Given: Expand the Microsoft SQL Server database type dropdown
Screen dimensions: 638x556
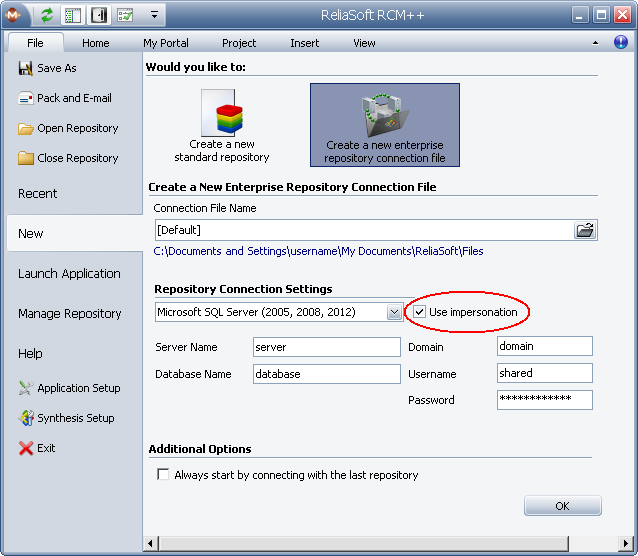Looking at the screenshot, I should (x=394, y=312).
